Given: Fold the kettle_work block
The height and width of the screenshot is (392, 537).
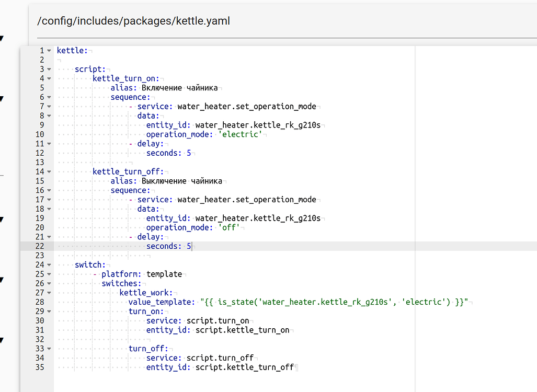Looking at the screenshot, I should 49,293.
